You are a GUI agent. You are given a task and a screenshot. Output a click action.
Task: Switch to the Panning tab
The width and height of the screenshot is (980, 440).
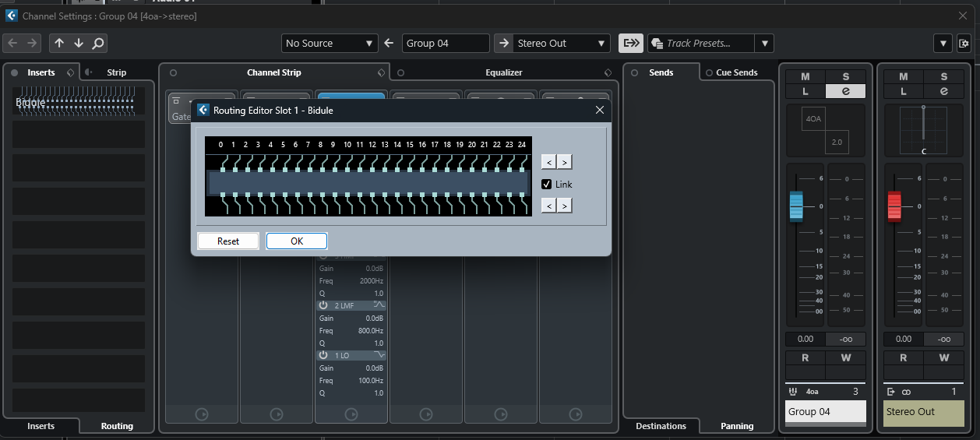click(x=736, y=426)
